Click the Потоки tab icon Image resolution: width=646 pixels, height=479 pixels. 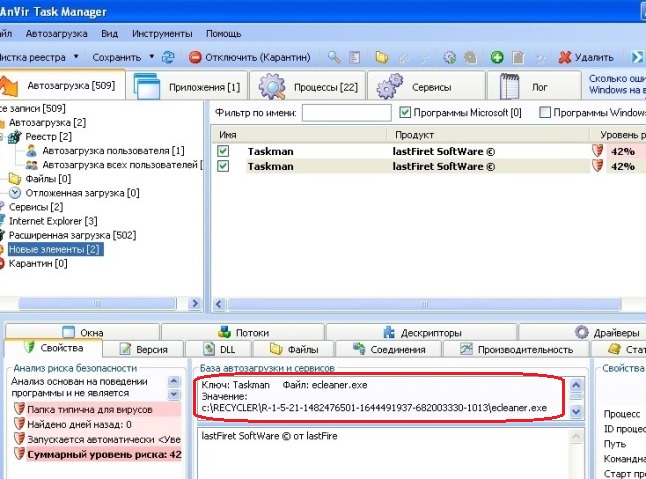coord(225,332)
